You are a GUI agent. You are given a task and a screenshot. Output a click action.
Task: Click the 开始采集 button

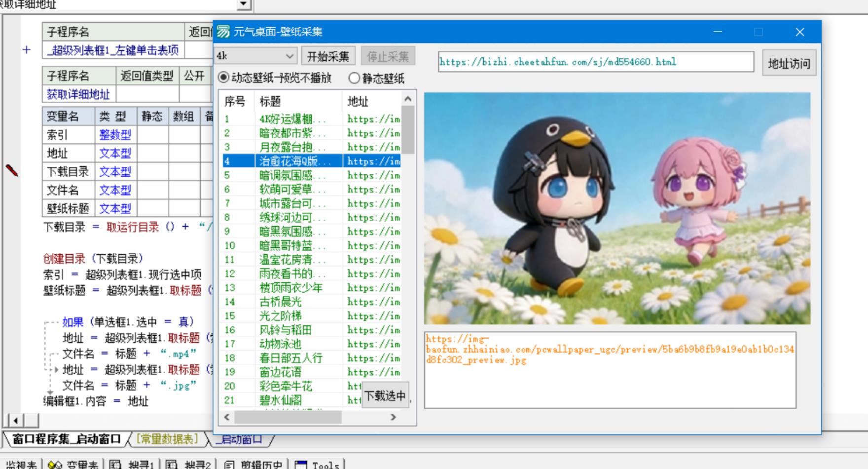(328, 56)
